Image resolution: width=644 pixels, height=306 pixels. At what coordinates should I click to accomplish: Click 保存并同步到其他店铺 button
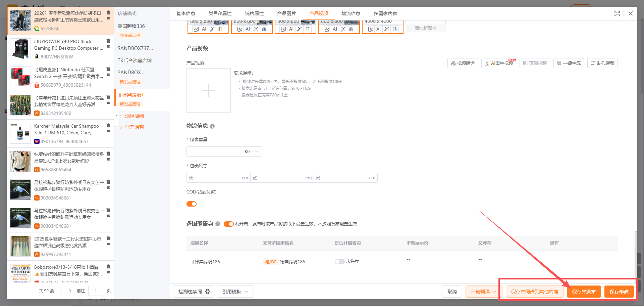535,292
